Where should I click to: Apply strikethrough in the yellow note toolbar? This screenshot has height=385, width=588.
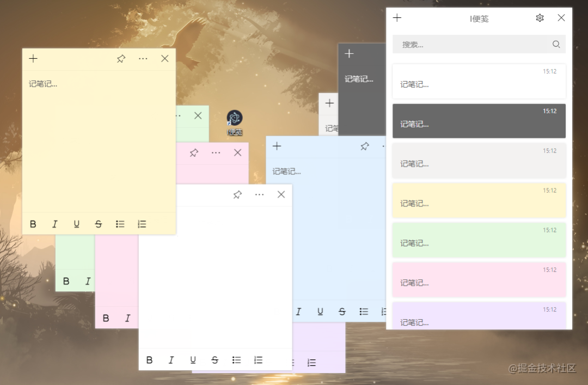(x=98, y=224)
